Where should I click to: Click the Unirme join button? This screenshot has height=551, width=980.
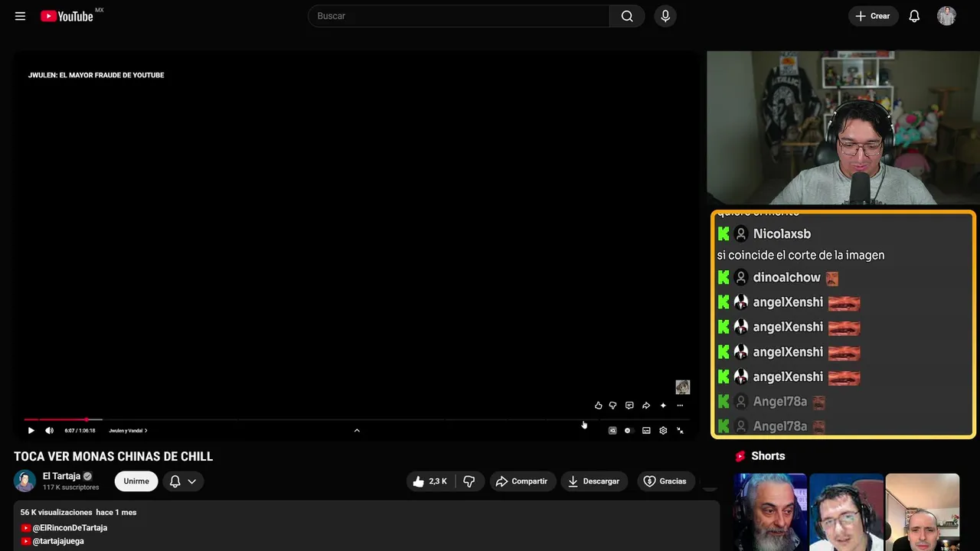[x=136, y=481]
